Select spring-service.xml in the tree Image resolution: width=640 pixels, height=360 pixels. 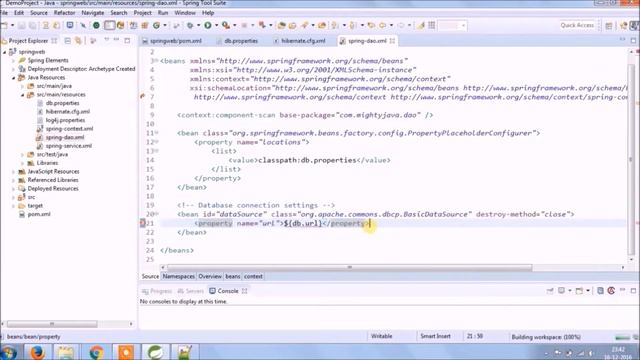[x=69, y=146]
